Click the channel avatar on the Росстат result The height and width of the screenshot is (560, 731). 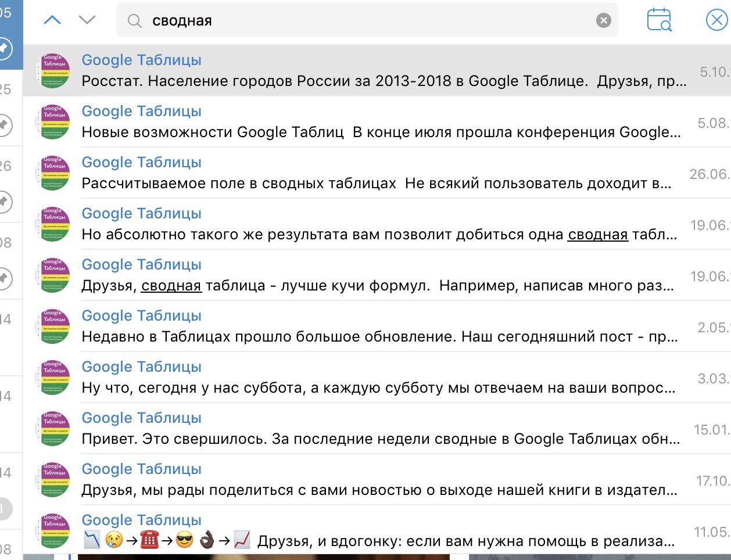(x=53, y=71)
